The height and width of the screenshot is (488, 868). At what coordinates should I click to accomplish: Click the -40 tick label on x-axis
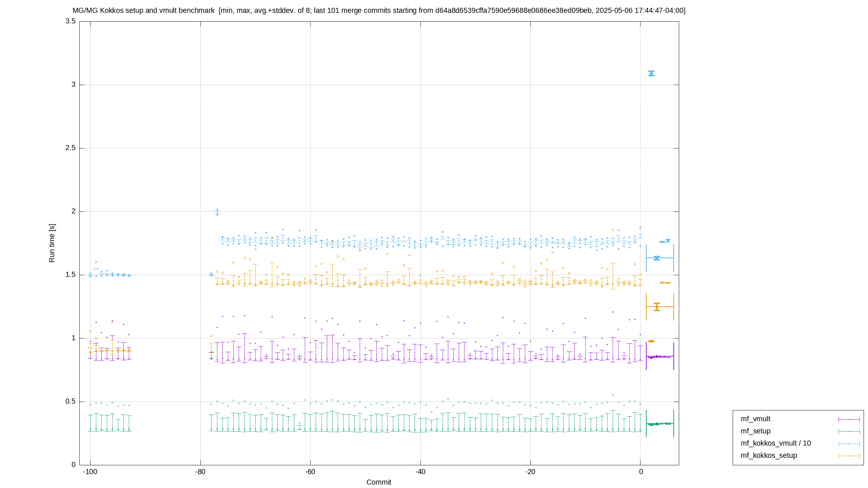(x=420, y=472)
